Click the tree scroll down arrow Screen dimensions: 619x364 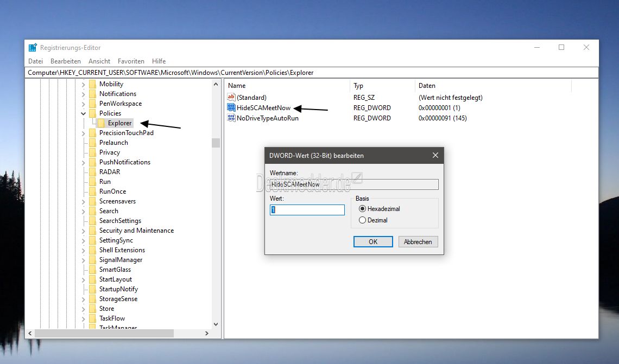[x=216, y=324]
